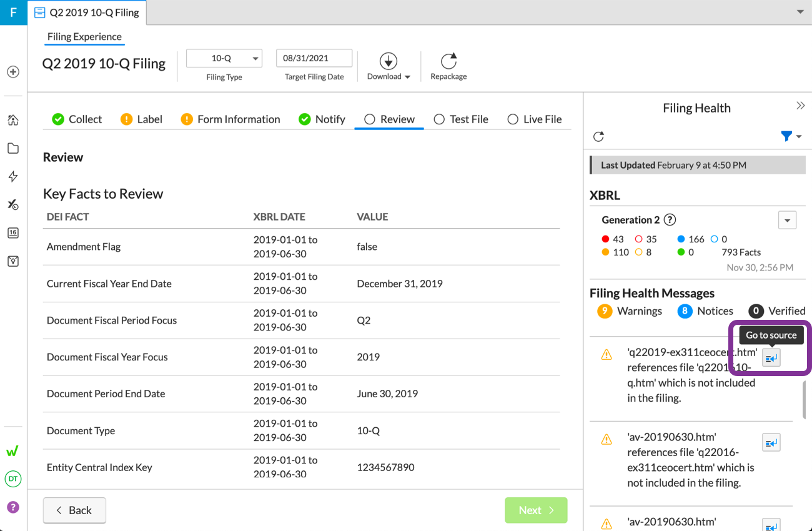Edit the Target Filing Date field
Screen dimensions: 812x531
pyautogui.click(x=314, y=58)
